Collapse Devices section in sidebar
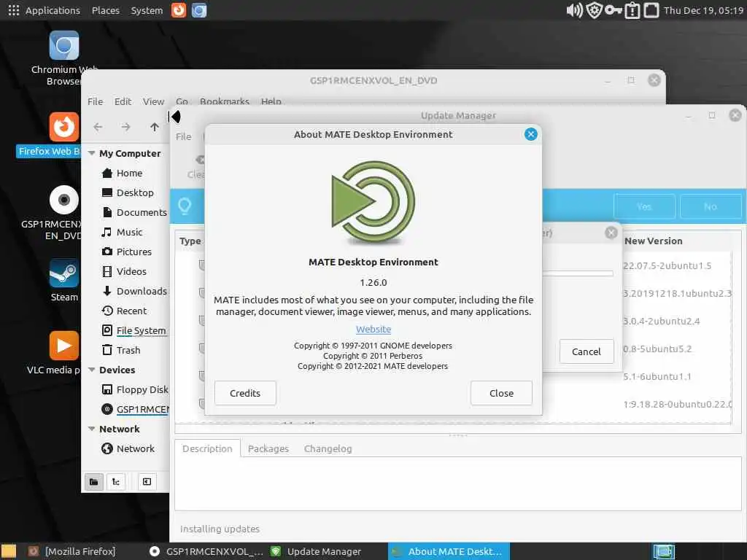This screenshot has height=560, width=747. coord(91,370)
